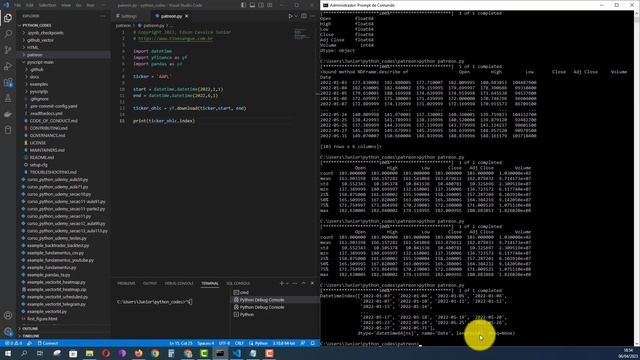640x360 pixels.
Task: Switch to the OUTPUT panel tab
Action: point(150,283)
